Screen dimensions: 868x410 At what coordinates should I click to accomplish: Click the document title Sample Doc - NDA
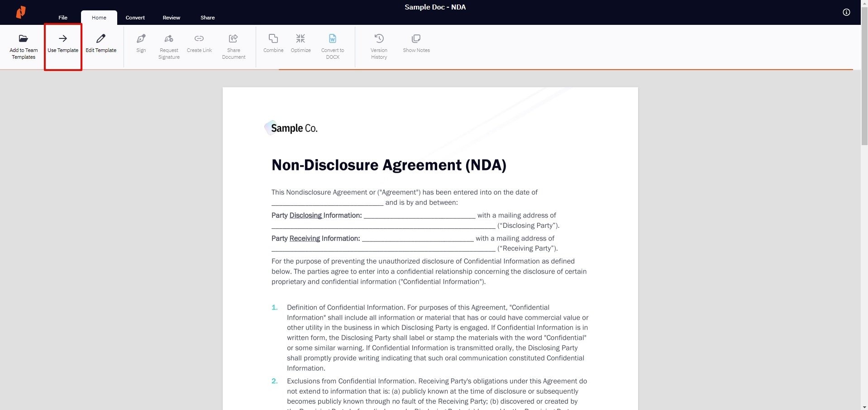coord(435,7)
